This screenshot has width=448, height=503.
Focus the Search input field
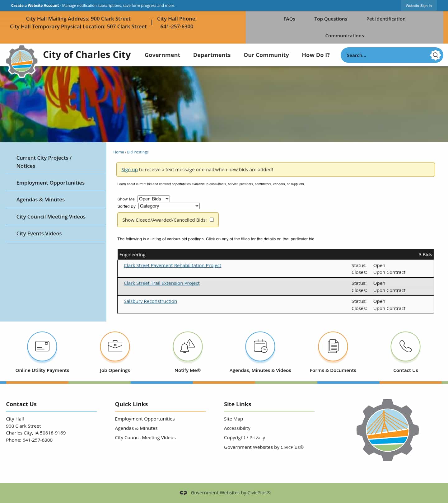(386, 55)
